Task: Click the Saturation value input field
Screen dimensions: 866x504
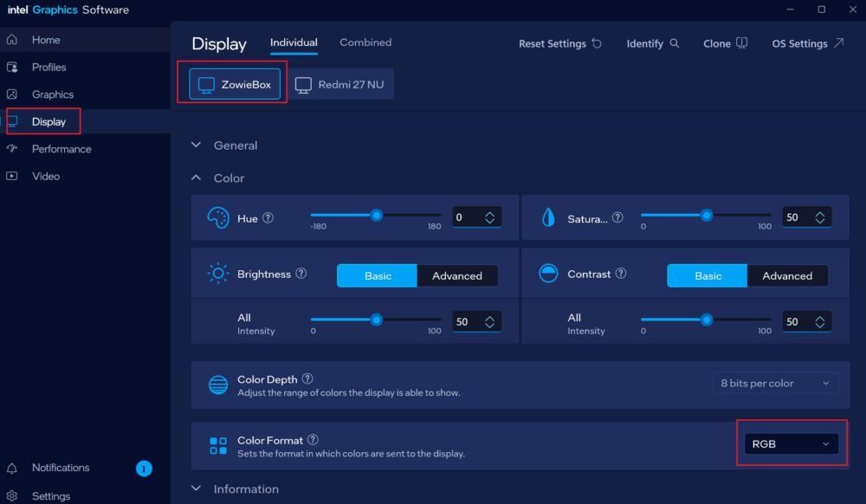Action: [x=798, y=218]
